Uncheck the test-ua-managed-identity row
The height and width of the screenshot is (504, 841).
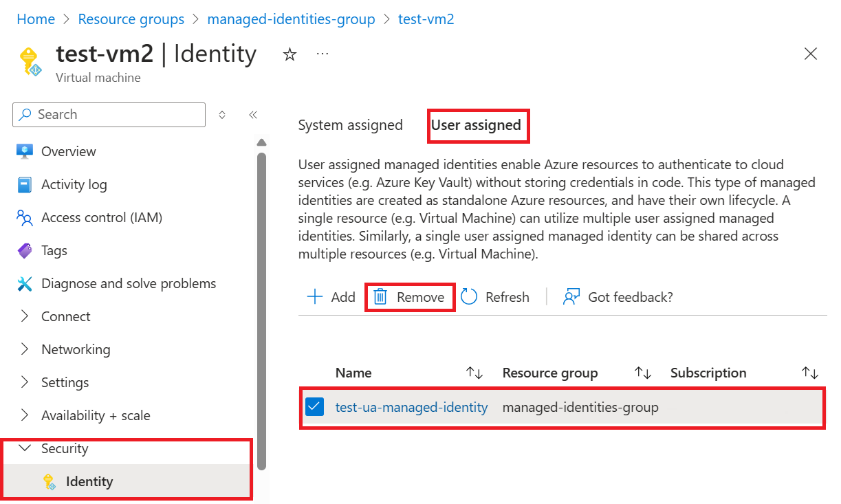(x=314, y=406)
